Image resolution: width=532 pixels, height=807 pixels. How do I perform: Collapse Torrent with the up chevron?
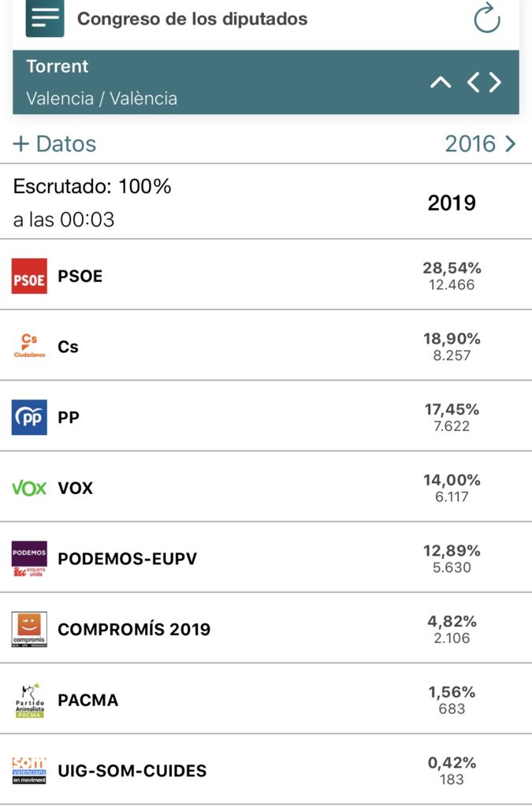tap(441, 82)
